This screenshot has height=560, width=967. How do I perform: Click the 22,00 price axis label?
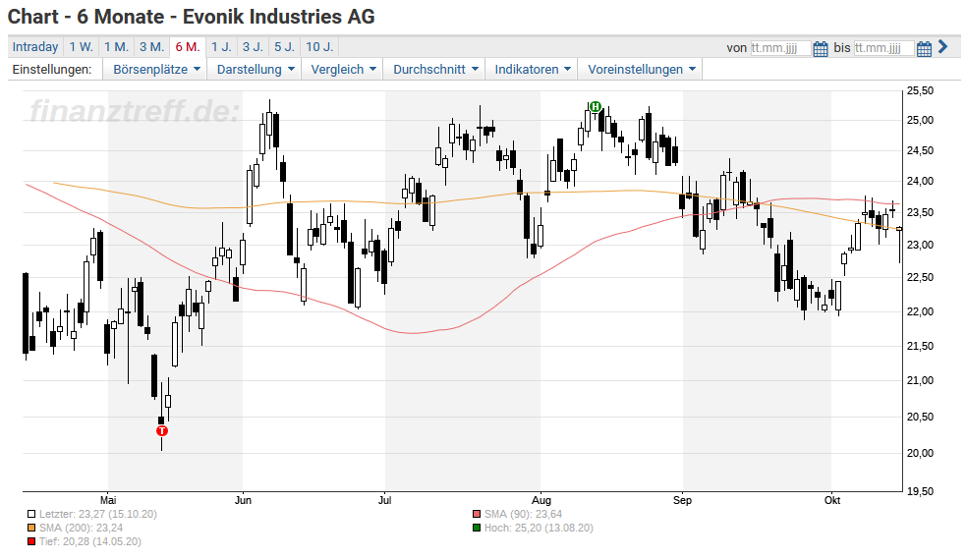(920, 312)
